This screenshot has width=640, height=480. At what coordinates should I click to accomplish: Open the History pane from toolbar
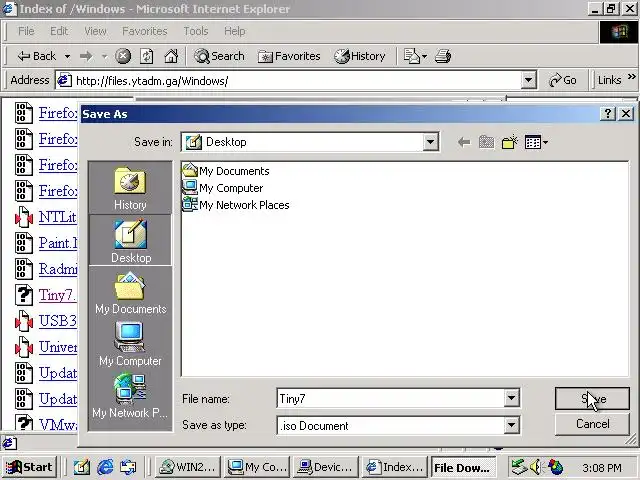pyautogui.click(x=360, y=56)
